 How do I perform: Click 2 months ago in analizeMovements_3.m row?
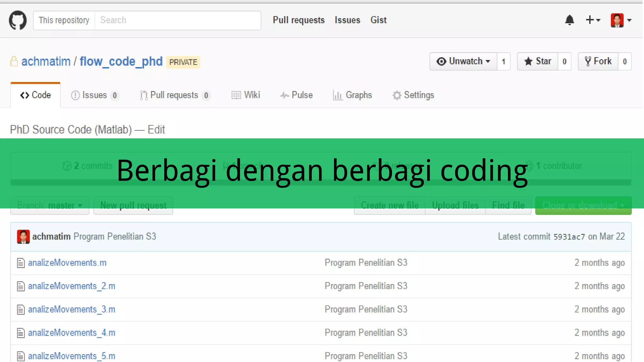click(600, 310)
